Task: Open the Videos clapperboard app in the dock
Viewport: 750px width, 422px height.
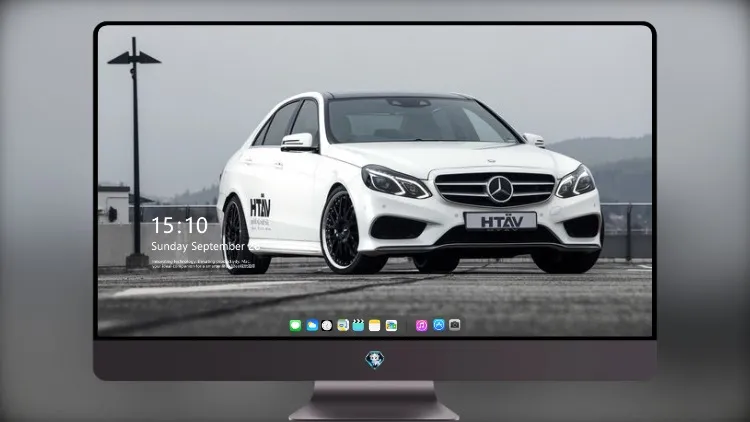Action: pyautogui.click(x=358, y=325)
